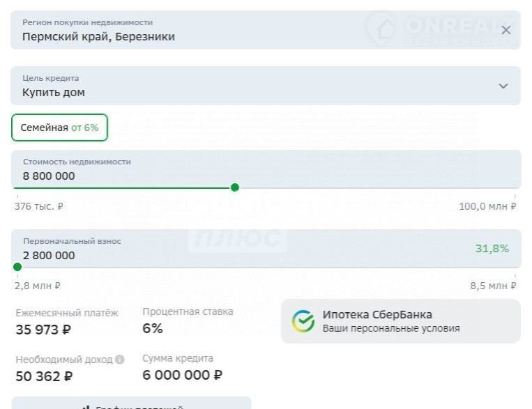This screenshot has height=409, width=532.
Task: Click the SberBank green checkmark logo
Action: [x=303, y=321]
